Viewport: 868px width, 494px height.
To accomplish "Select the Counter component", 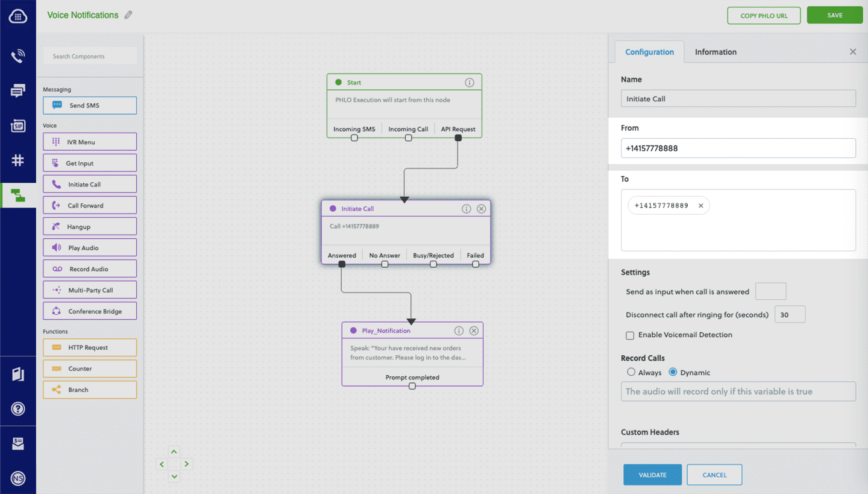I will pos(90,369).
